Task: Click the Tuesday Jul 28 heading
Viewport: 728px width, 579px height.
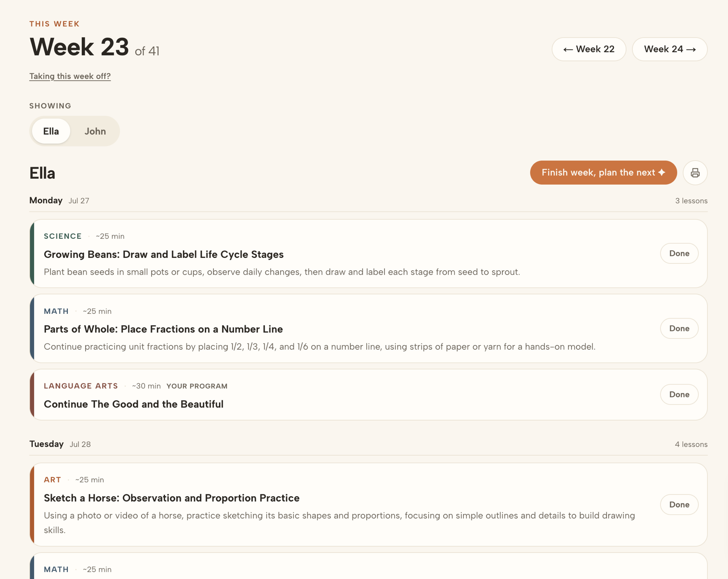Action: coord(60,444)
